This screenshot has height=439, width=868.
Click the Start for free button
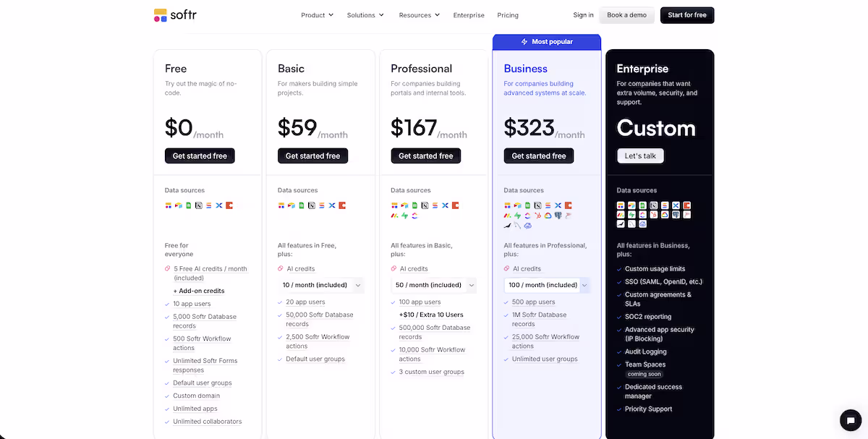(x=687, y=15)
